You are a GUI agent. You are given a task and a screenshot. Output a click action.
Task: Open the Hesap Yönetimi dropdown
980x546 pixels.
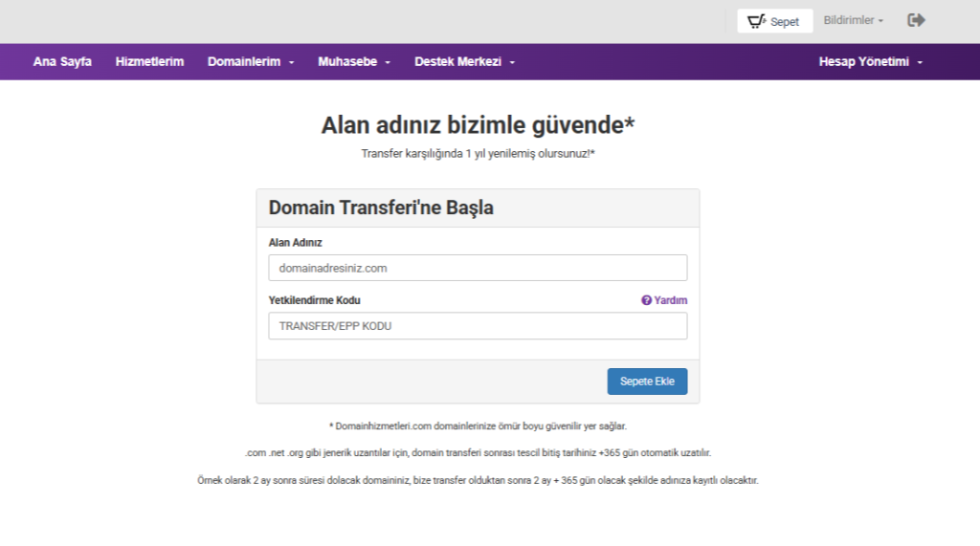(x=869, y=61)
